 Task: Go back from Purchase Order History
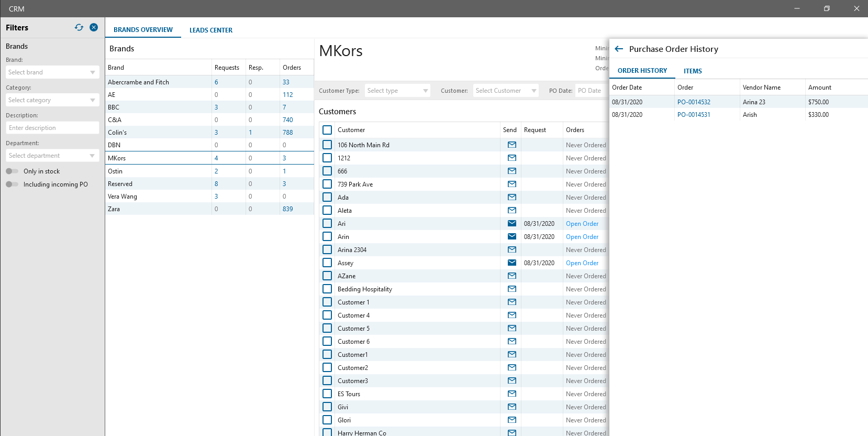click(619, 49)
